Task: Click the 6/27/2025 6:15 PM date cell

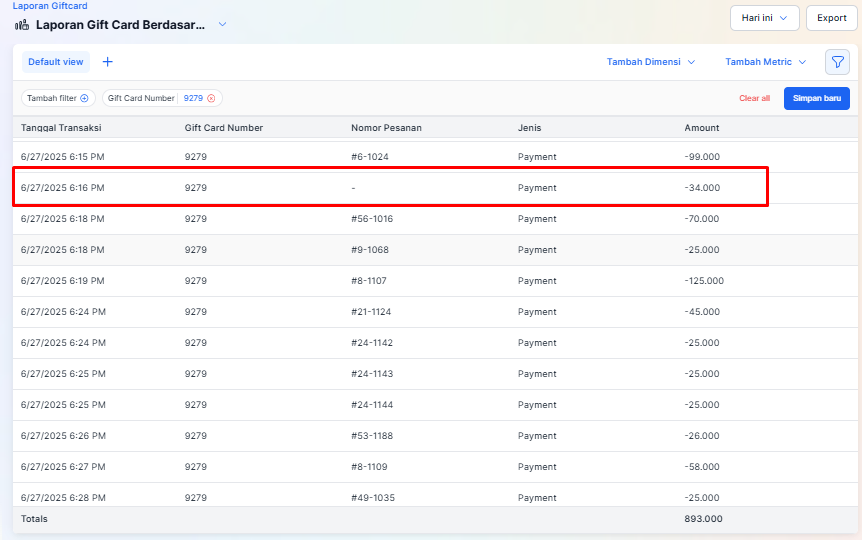Action: click(x=63, y=157)
